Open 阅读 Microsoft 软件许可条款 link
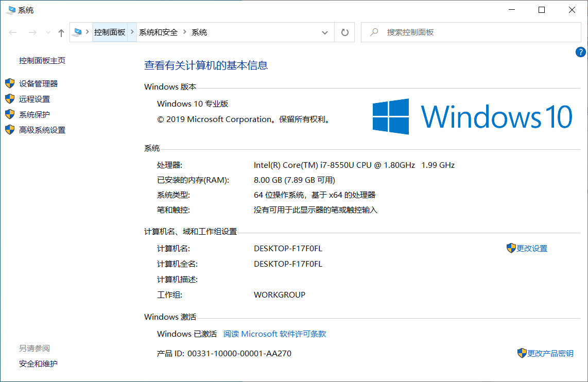This screenshot has width=588, height=382. tap(274, 334)
